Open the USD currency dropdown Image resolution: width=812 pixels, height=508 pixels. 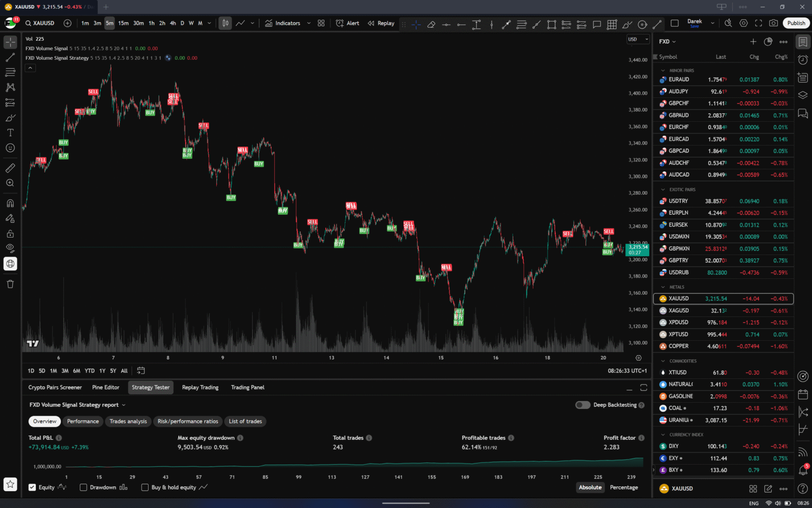(x=638, y=39)
